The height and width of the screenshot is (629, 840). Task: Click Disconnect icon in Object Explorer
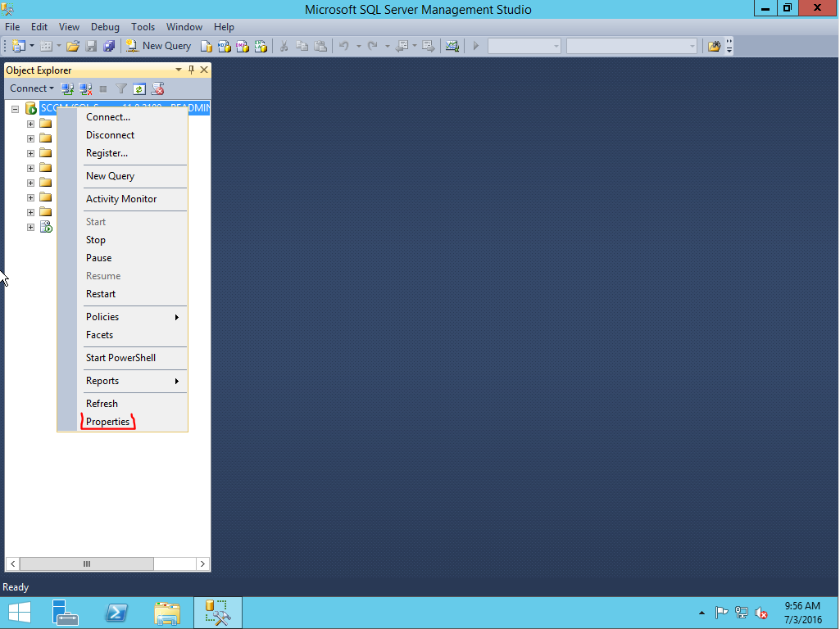pyautogui.click(x=86, y=89)
